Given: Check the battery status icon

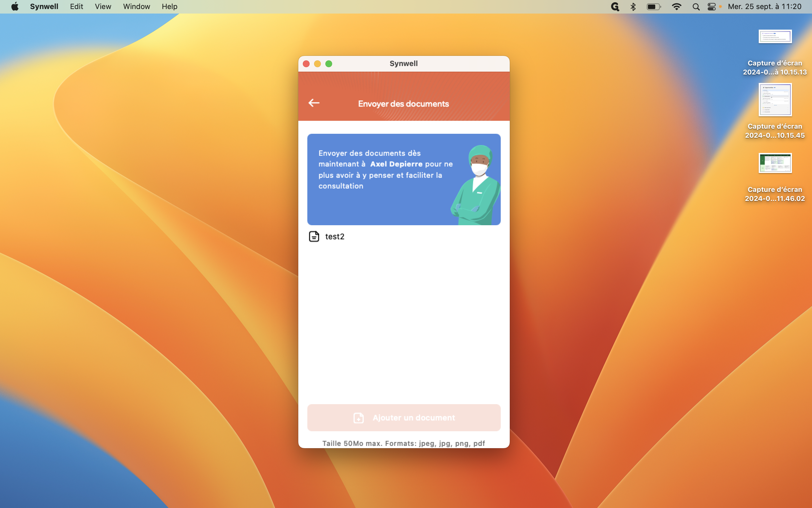Looking at the screenshot, I should tap(654, 6).
